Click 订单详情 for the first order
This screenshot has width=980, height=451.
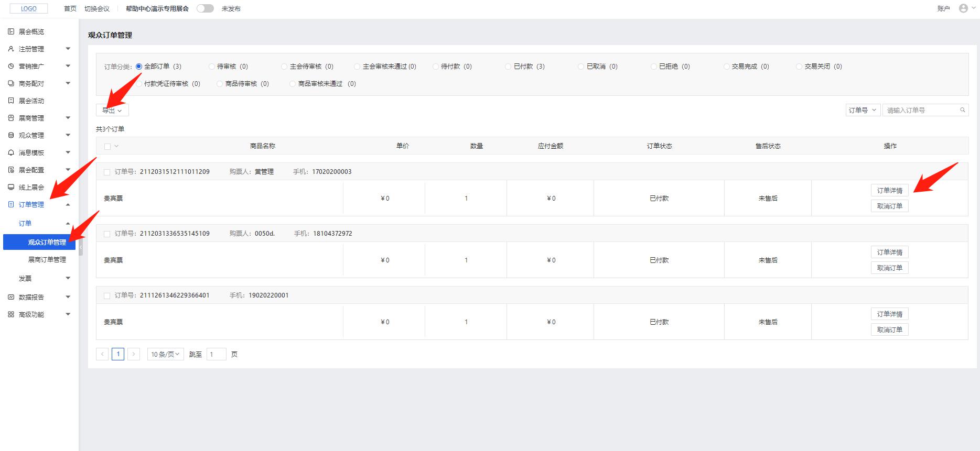click(889, 191)
